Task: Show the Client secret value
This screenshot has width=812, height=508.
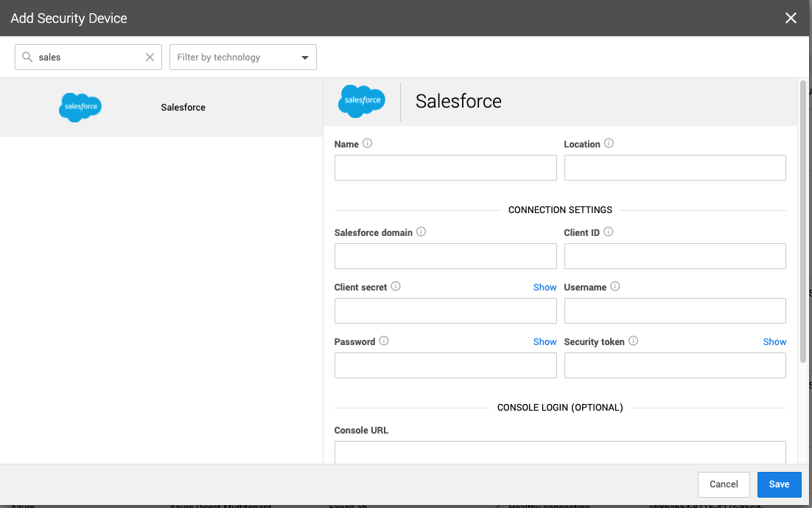Action: click(x=545, y=287)
